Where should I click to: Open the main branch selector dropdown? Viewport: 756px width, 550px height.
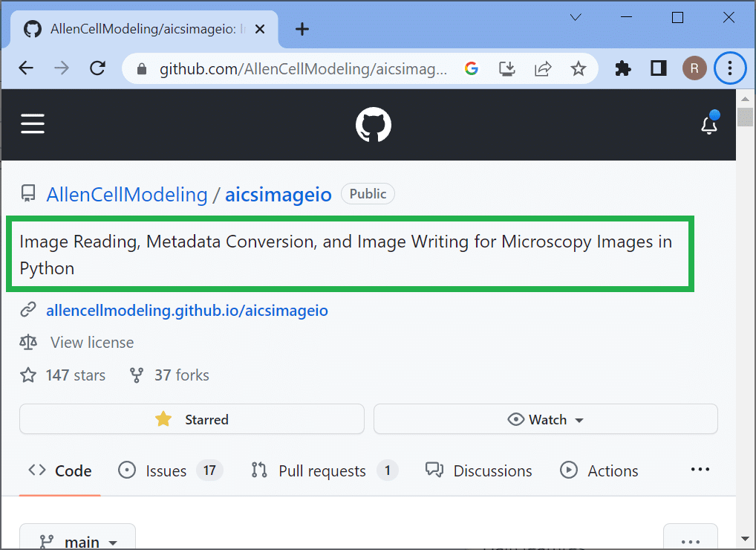coord(77,542)
